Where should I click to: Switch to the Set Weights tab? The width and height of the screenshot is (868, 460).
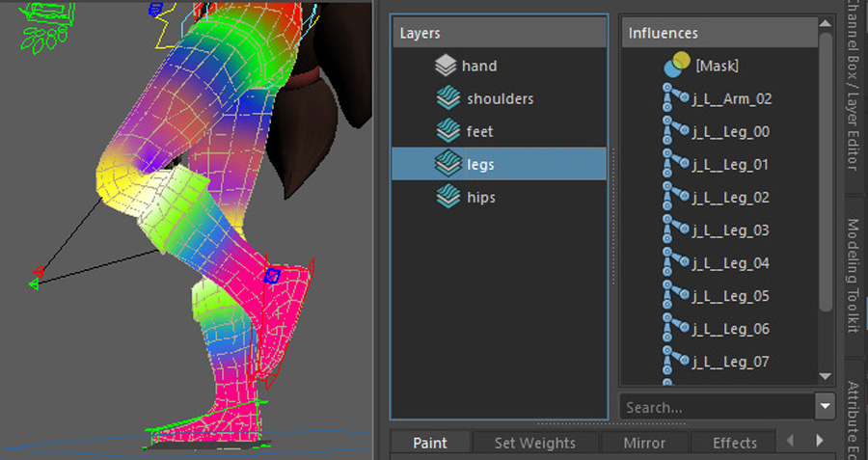[x=534, y=443]
